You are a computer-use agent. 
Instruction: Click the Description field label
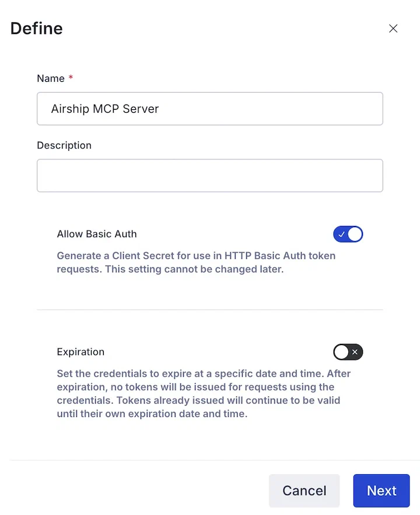[x=64, y=145]
